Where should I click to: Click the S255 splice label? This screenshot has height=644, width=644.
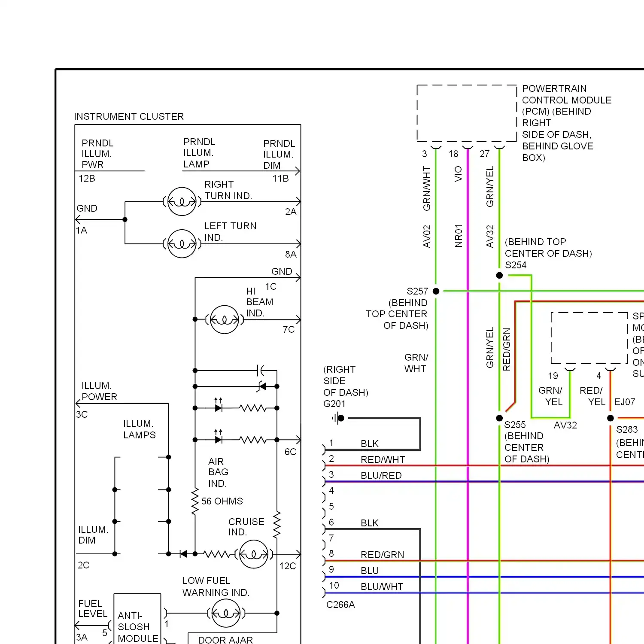515,425
